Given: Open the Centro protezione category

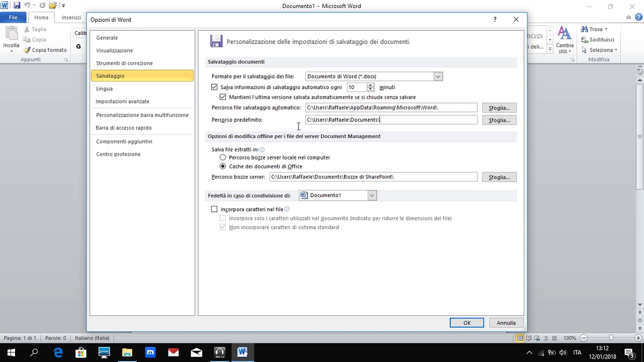Looking at the screenshot, I should (x=142, y=154).
